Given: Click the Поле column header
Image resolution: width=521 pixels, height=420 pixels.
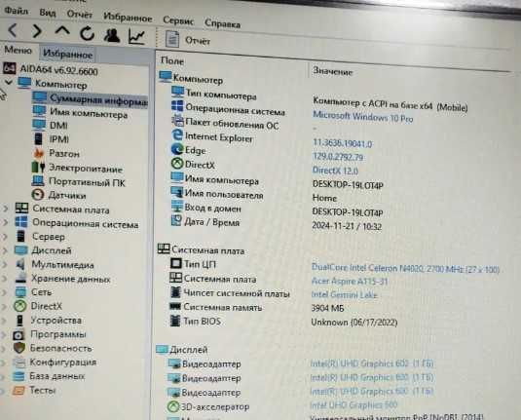Looking at the screenshot, I should pyautogui.click(x=172, y=60).
